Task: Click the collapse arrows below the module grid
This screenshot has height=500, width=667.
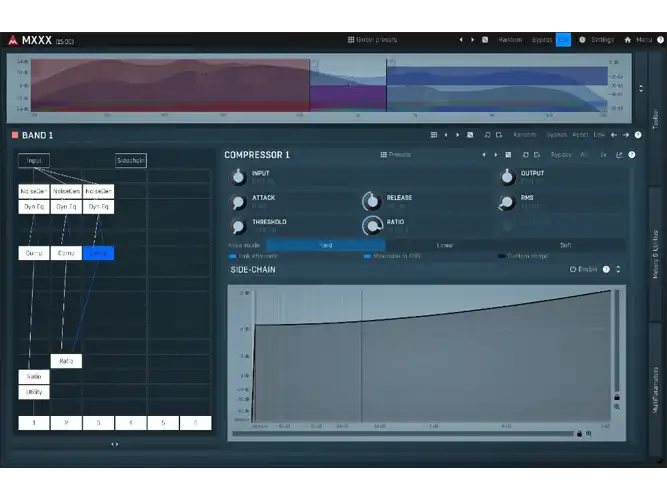Action: pos(114,444)
